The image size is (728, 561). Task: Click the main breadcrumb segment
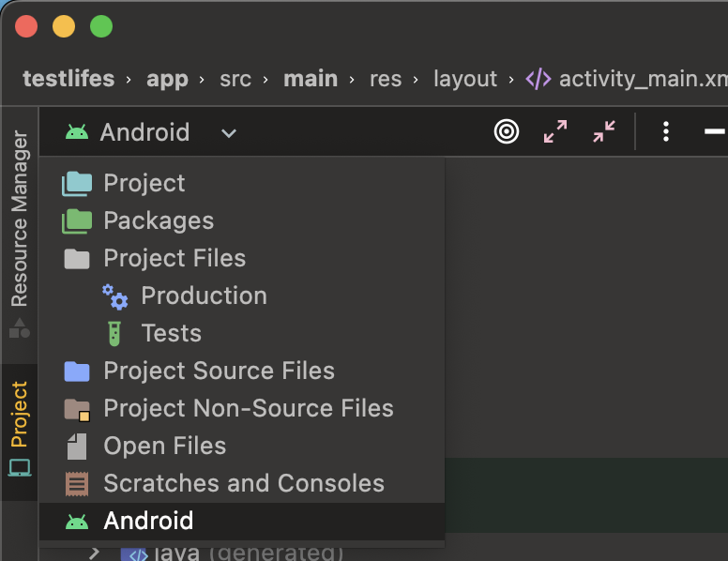click(311, 79)
